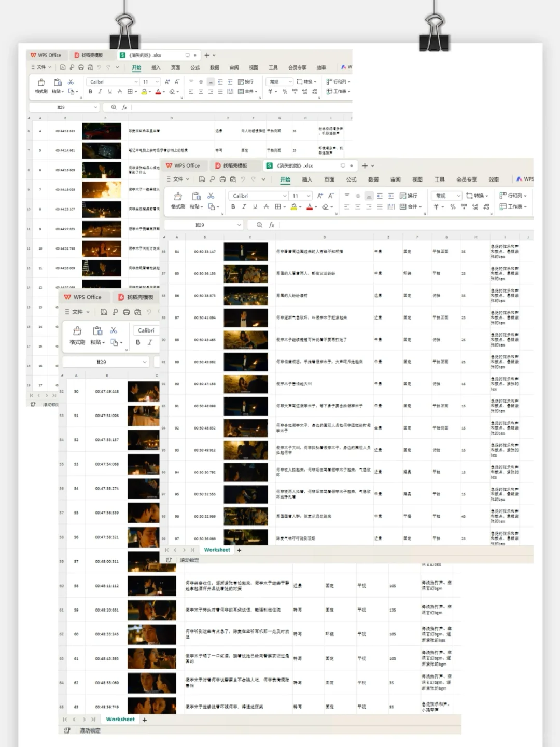
Task: Click the save icon in the right-side window
Action: (x=202, y=179)
